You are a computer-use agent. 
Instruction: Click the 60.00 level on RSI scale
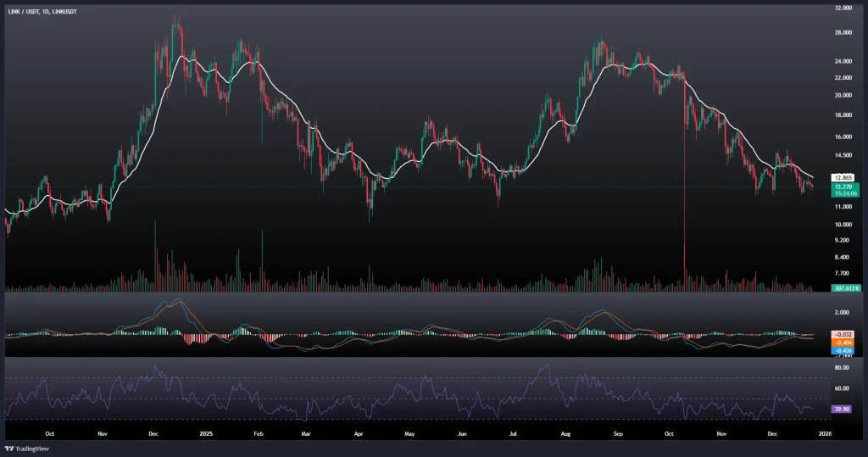pos(842,388)
